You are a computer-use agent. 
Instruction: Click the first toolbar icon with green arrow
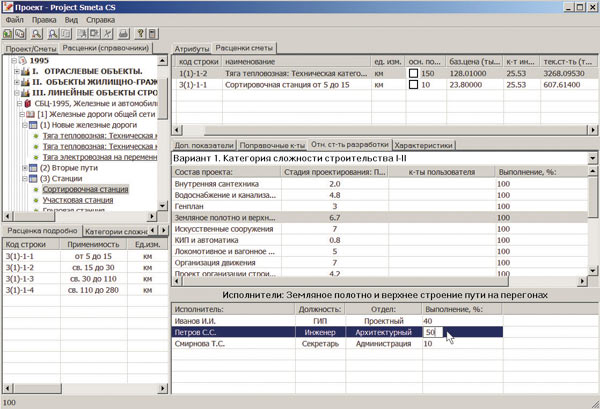point(8,34)
